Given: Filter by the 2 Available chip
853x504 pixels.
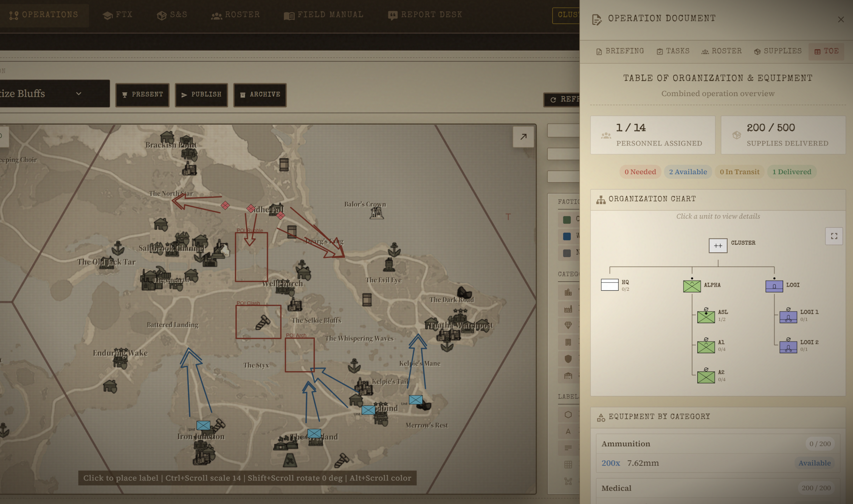Looking at the screenshot, I should point(688,172).
